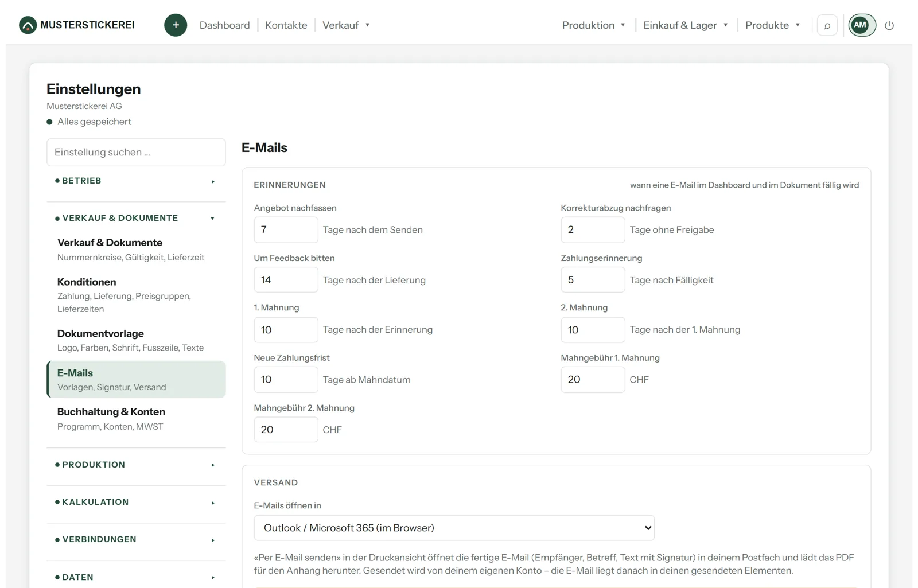
Task: Click the 1. Mahnung days field
Action: 286,330
